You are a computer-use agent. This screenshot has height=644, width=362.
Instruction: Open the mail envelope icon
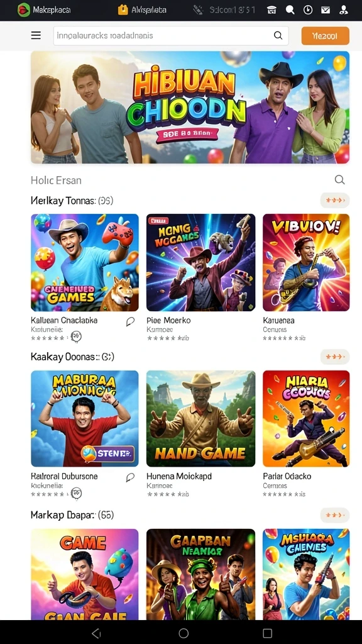326,10
